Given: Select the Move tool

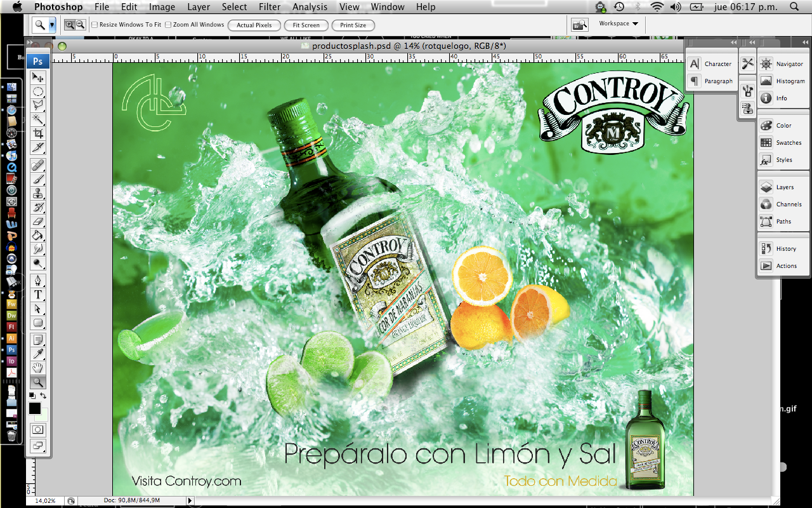Looking at the screenshot, I should pos(38,77).
